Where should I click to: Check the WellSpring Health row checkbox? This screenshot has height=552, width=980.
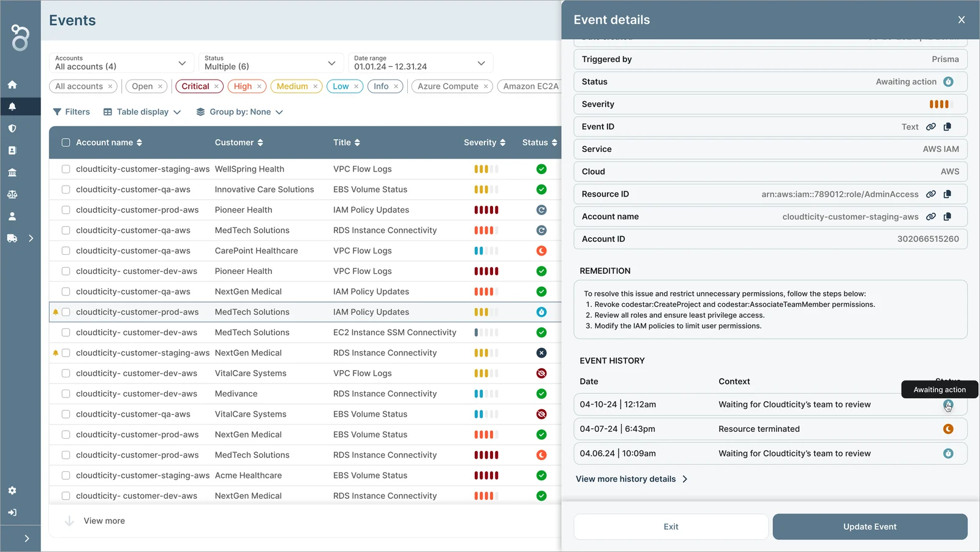click(66, 169)
